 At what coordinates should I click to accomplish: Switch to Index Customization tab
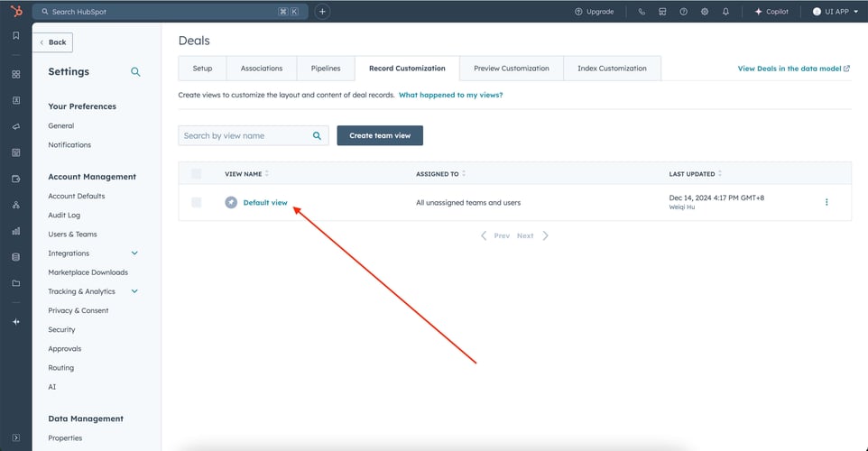613,68
